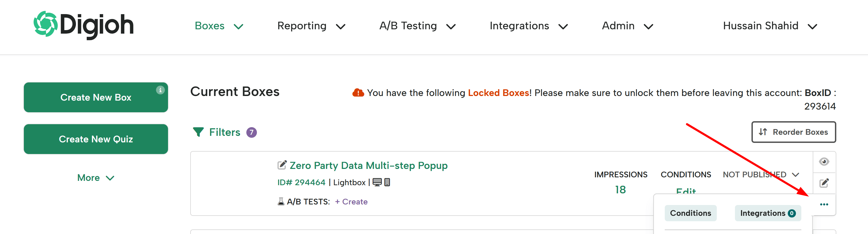Click the Conditions chip in popup
The image size is (868, 234).
[690, 213]
